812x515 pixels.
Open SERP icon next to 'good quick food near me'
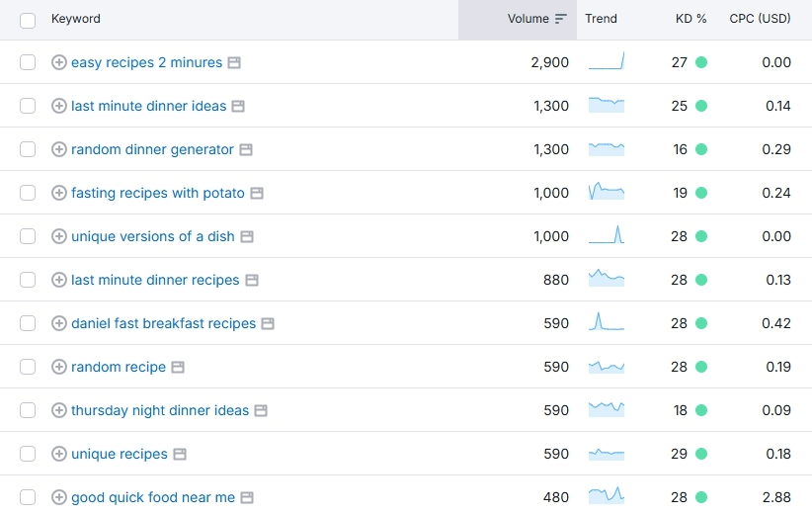tap(247, 497)
